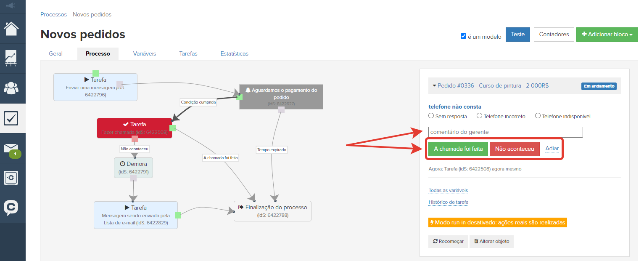Open the home icon in sidebar
The width and height of the screenshot is (644, 261).
click(11, 29)
